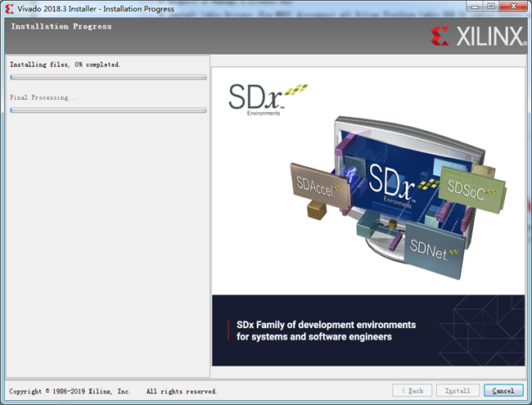Click the Vivado 2018.3 Installer title text
This screenshot has width=532, height=405.
coord(96,9)
